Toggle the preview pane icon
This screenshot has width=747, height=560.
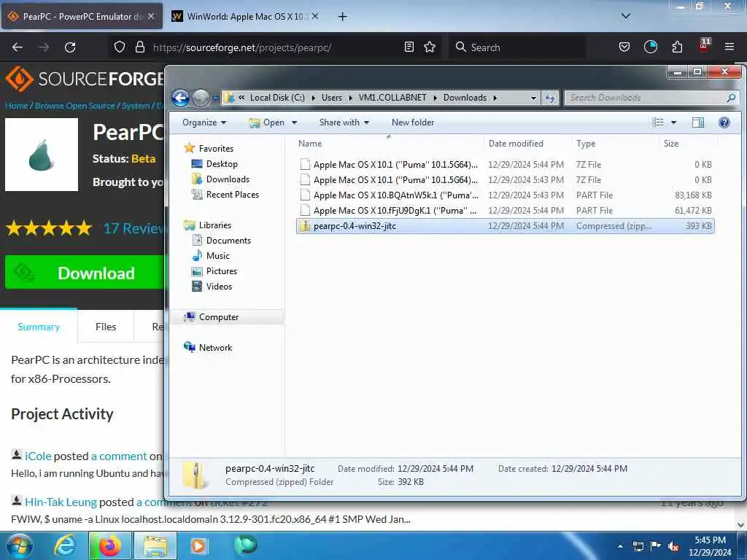click(x=698, y=122)
